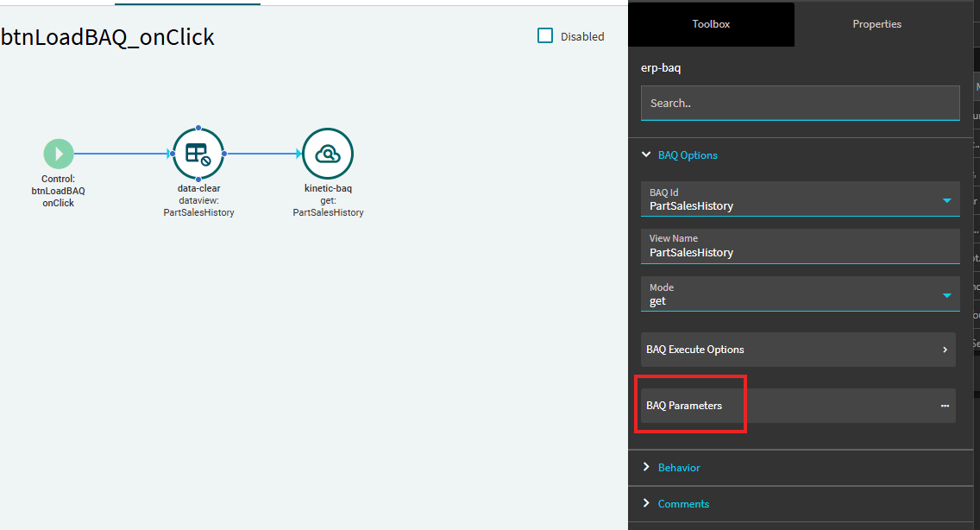Click the btnLoadBAQ_onClick event title
Viewport: 980px width, 530px height.
click(x=107, y=37)
